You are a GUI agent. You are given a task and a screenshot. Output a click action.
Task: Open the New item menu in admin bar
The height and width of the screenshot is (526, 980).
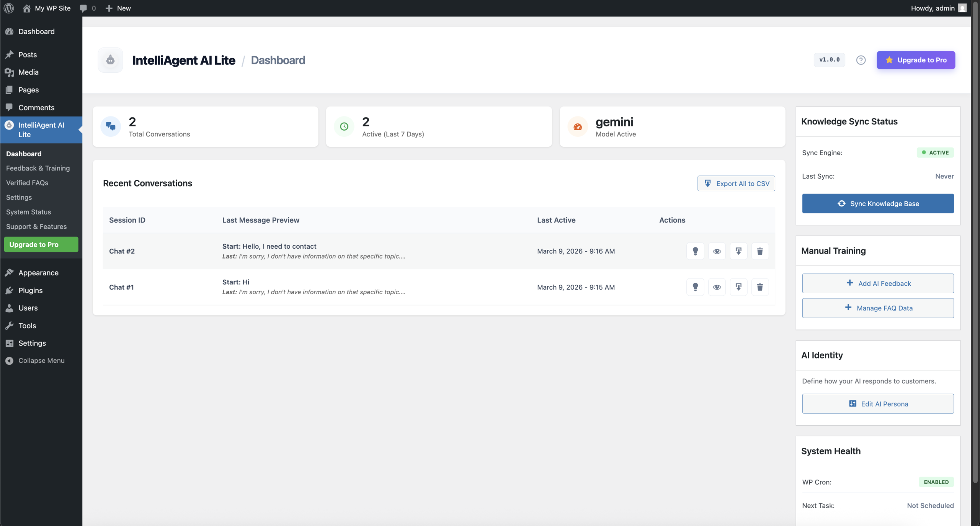click(118, 8)
